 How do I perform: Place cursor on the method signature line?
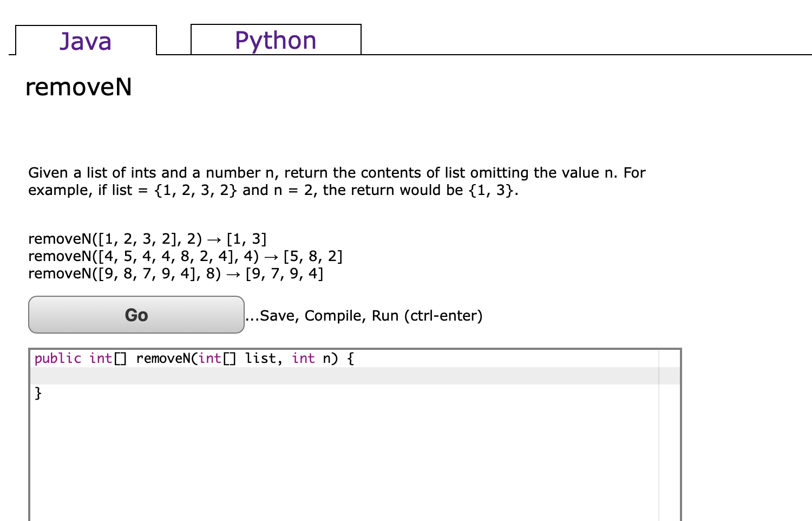[x=192, y=358]
